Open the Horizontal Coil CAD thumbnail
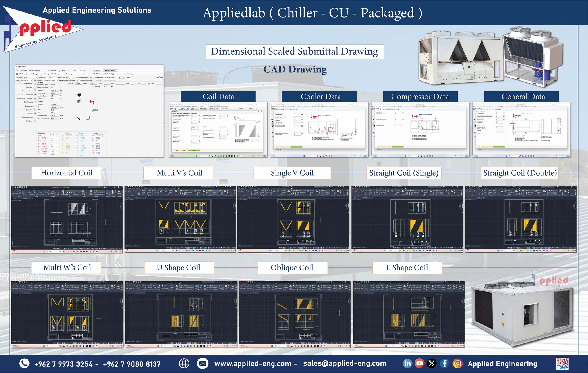The width and height of the screenshot is (588, 373). pos(67,220)
